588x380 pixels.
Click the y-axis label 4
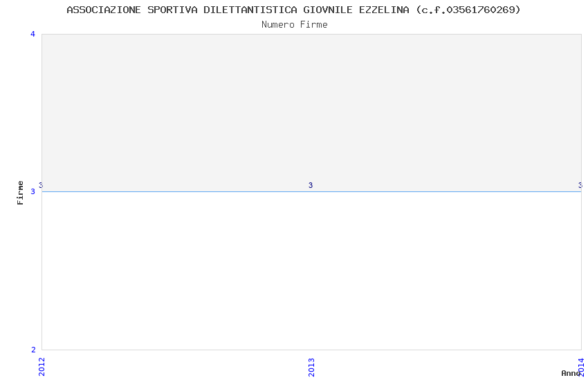[x=33, y=34]
